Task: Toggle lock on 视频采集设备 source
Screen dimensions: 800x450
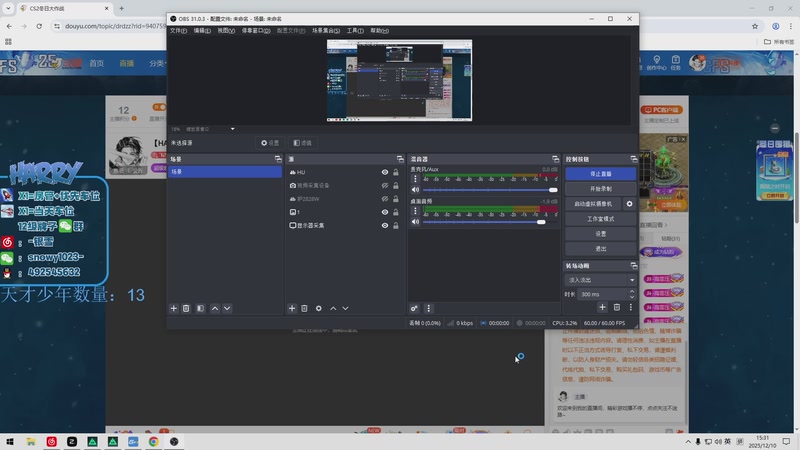Action: tap(396, 186)
